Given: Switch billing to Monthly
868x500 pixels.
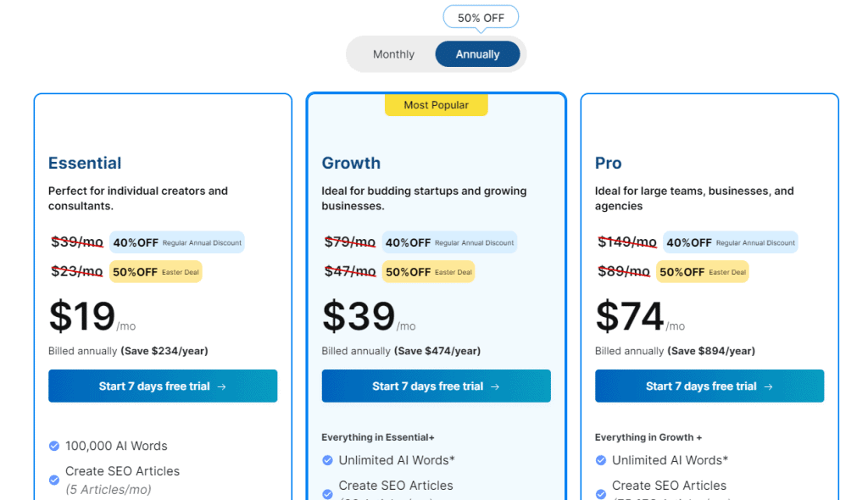Looking at the screenshot, I should [x=393, y=54].
